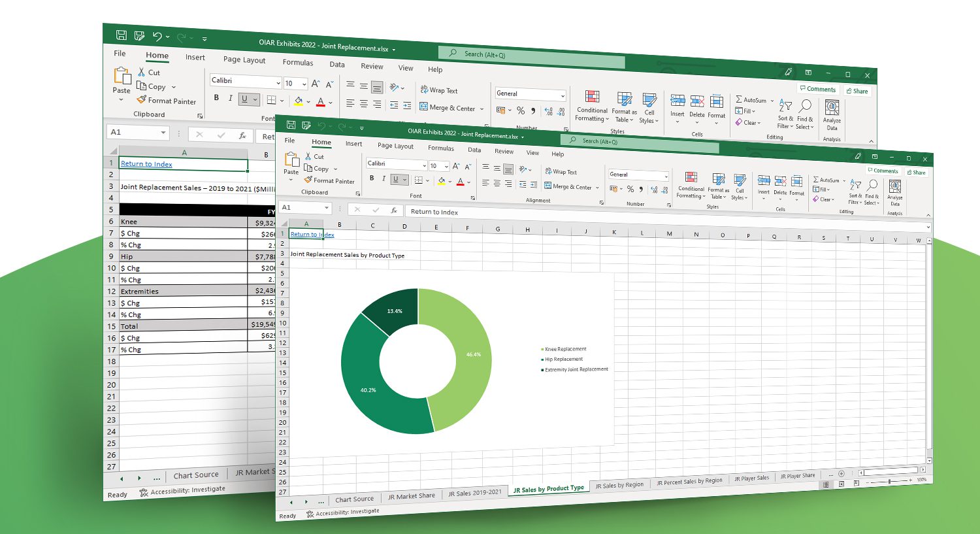980x534 pixels.
Task: Open Conditional Formatting in front window
Action: pyautogui.click(x=691, y=184)
